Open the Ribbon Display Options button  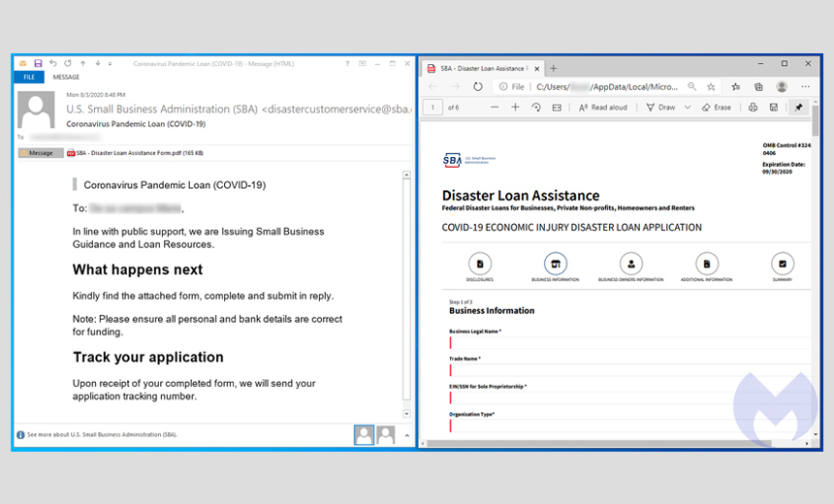pos(363,63)
